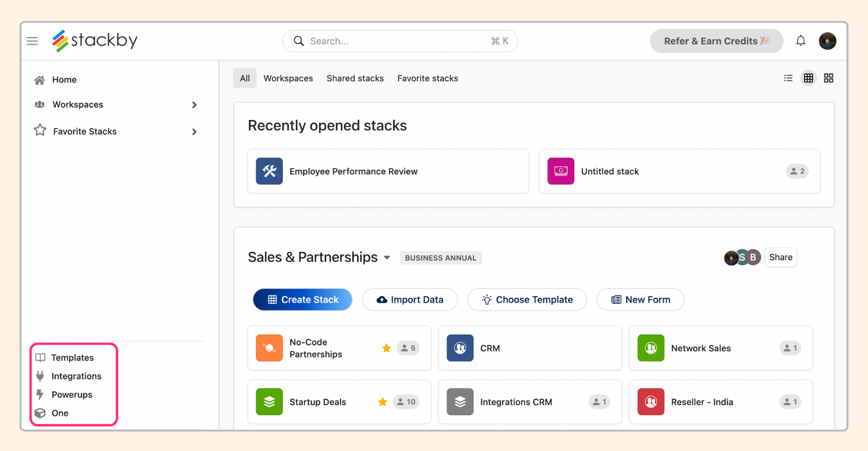Click Network Sales 1 member badge
Screen dimensions: 868x451
(790, 348)
